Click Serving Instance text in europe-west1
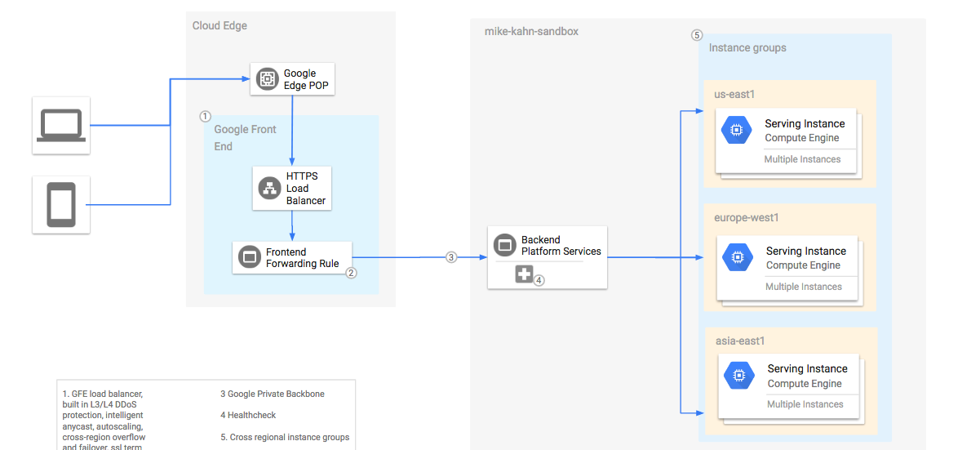Viewport: 980px width, 450px height. point(806,251)
